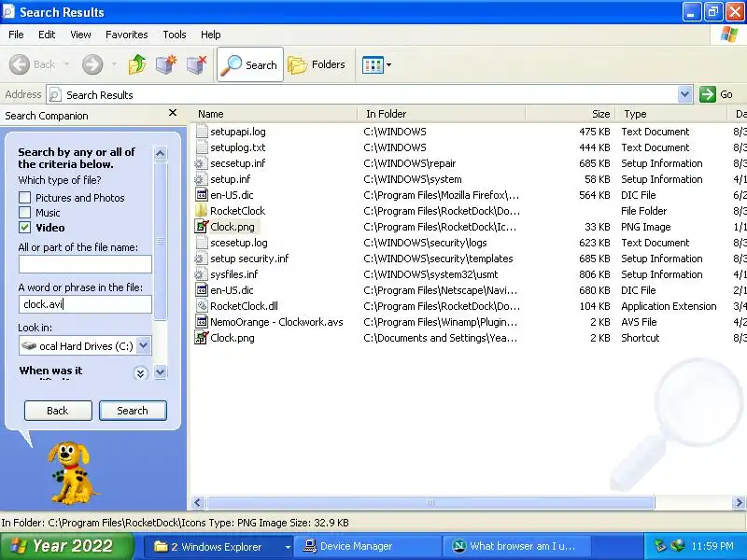Click the Go arrow button

click(708, 94)
